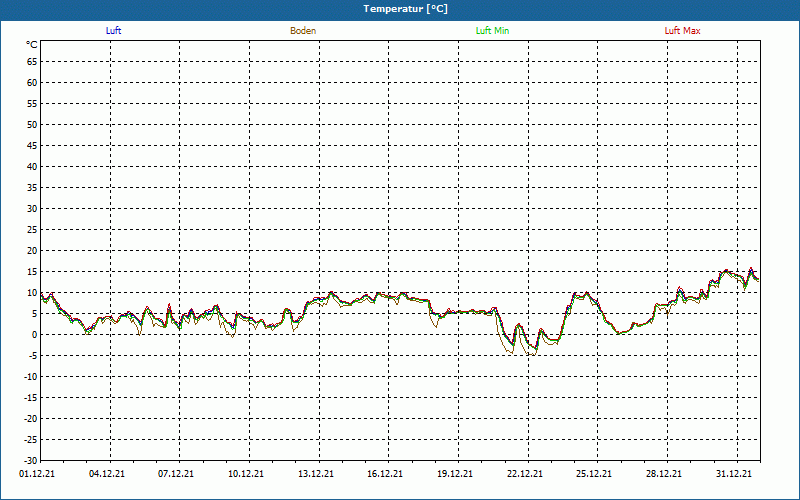Click the green Luft Min legend label

coord(492,31)
